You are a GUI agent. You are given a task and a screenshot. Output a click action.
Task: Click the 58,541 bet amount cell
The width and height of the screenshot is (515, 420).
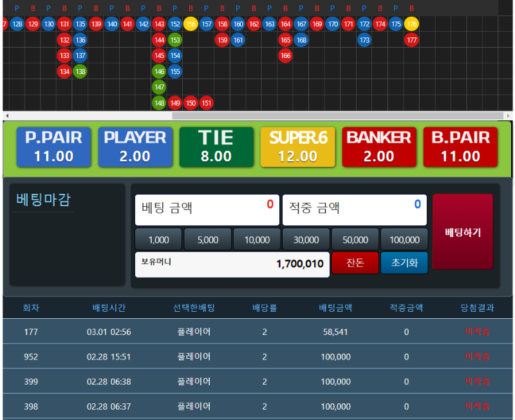point(335,332)
